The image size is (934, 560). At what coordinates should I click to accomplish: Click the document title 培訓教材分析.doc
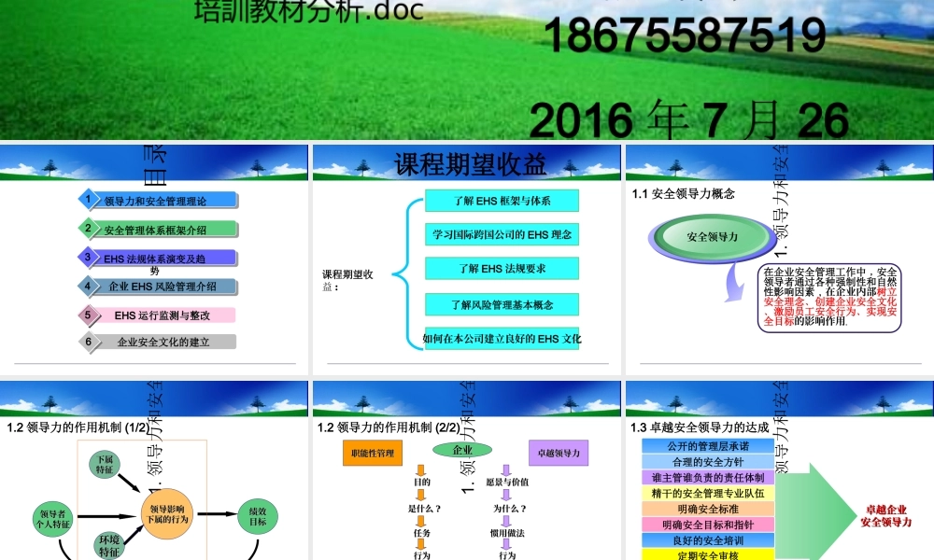pyautogui.click(x=308, y=10)
